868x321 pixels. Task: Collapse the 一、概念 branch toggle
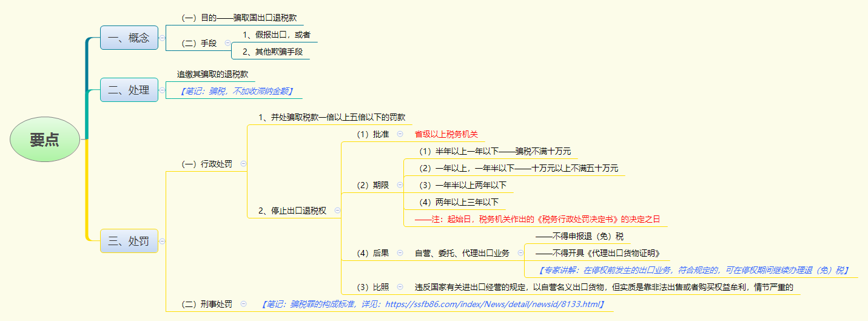(x=162, y=38)
